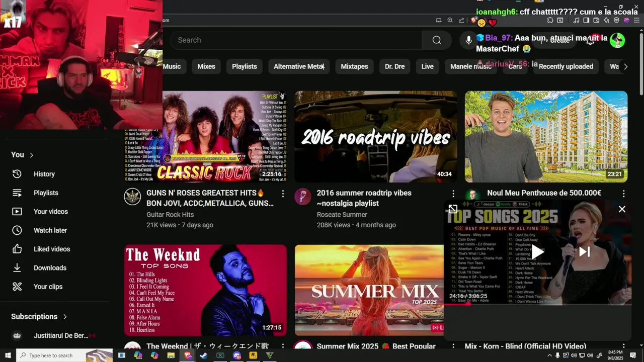
Task: Close the miniplayer
Action: [x=622, y=209]
